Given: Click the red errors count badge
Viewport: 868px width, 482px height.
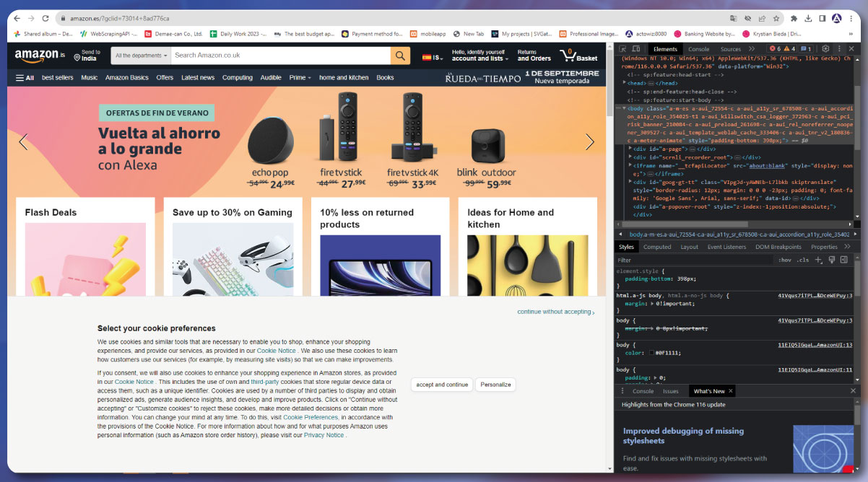Looking at the screenshot, I should (774, 49).
